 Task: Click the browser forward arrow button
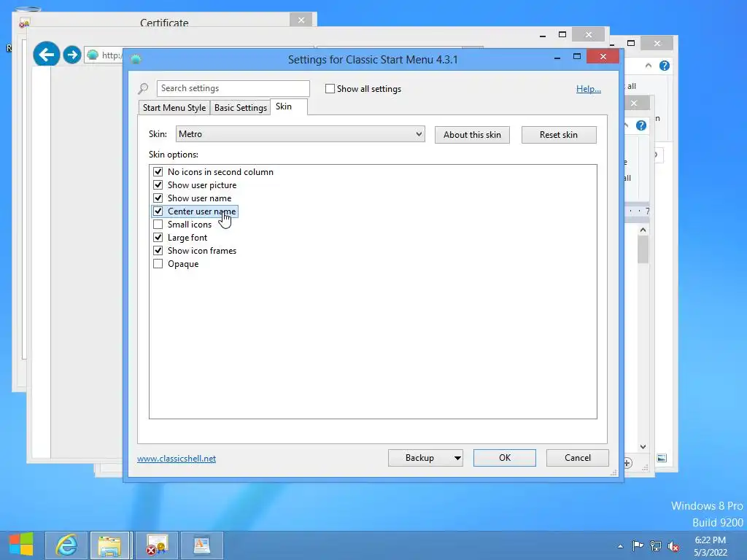[x=72, y=55]
